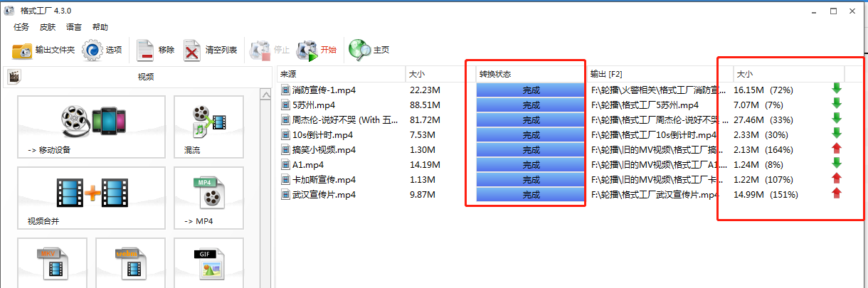Select the 混流 mux tool
The width and height of the screenshot is (868, 288).
209,127
